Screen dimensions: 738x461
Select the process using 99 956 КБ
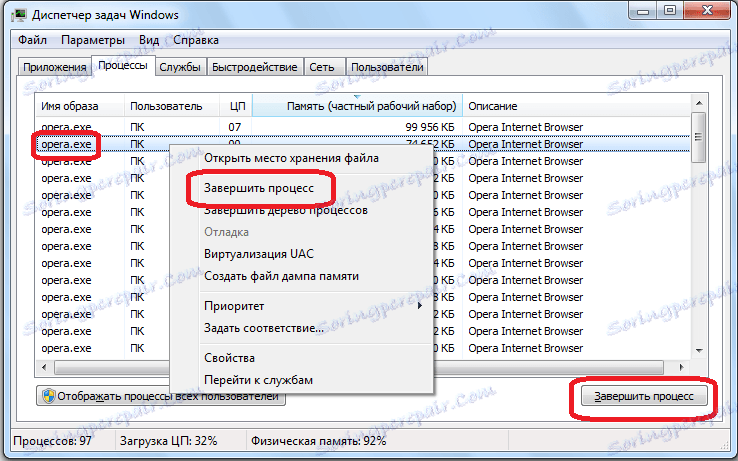click(x=362, y=127)
